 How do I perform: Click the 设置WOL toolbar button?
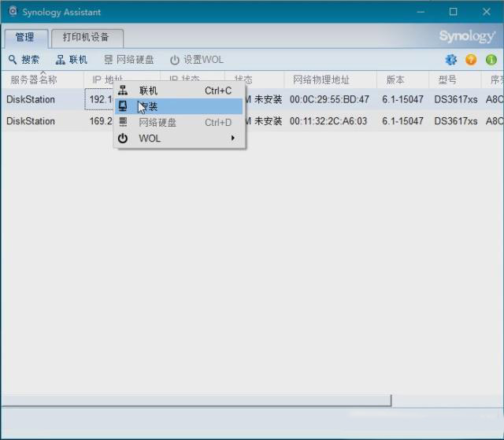click(197, 60)
